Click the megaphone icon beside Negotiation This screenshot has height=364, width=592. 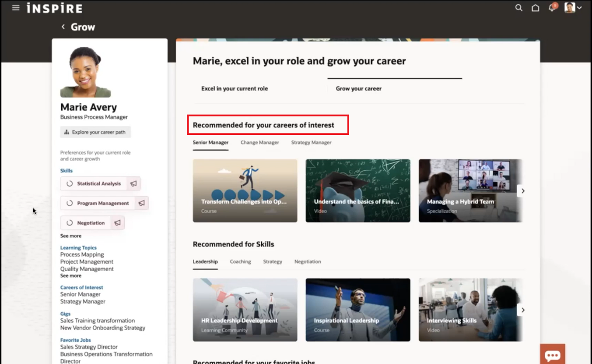pos(117,222)
